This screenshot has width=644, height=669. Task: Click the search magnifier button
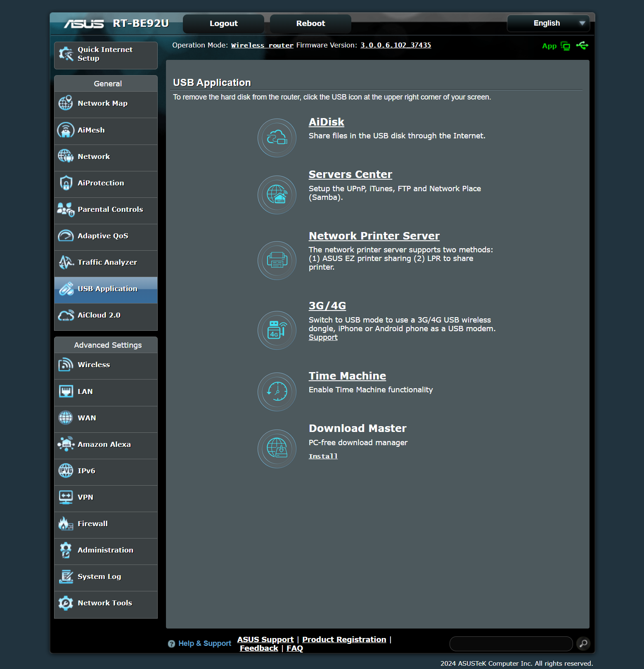pyautogui.click(x=583, y=643)
